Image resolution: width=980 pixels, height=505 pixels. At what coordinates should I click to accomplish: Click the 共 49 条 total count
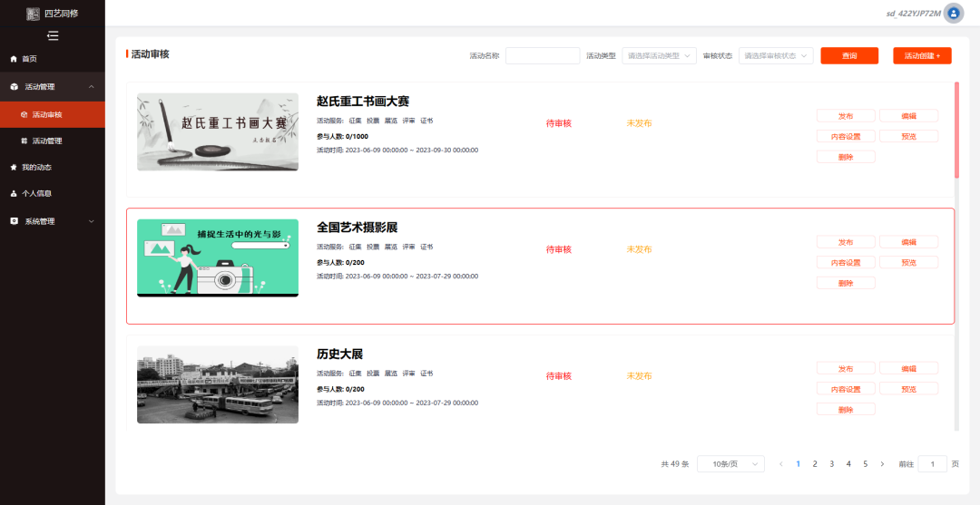point(674,464)
